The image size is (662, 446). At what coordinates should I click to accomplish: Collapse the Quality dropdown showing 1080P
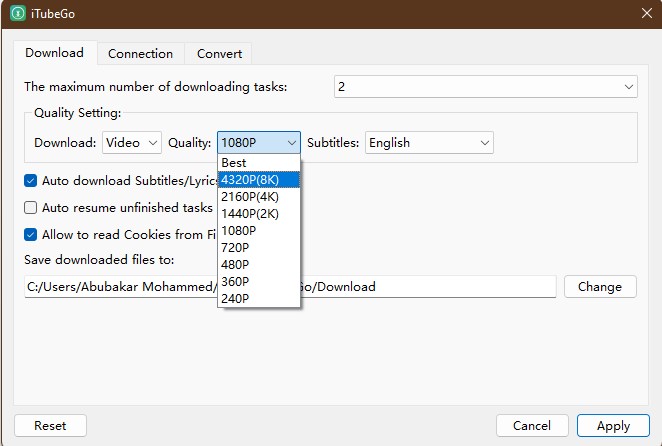point(259,143)
